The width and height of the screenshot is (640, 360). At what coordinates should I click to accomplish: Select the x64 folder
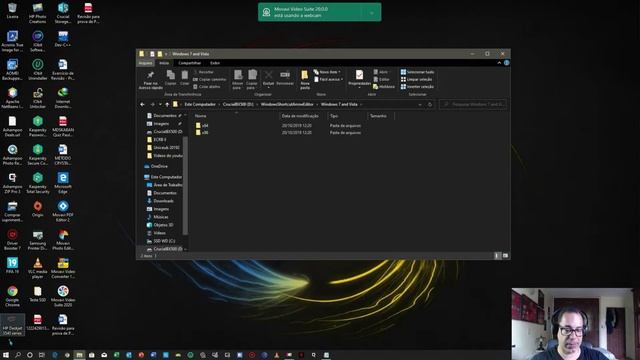202,126
